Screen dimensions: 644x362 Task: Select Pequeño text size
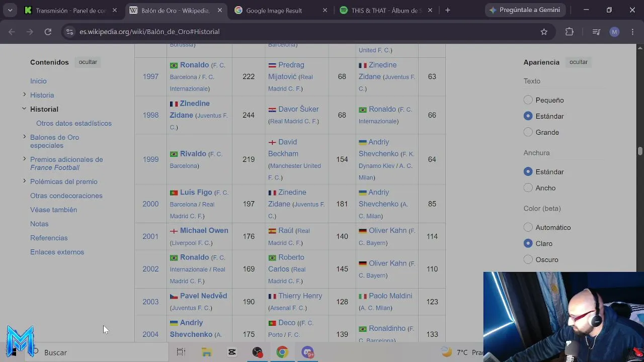click(528, 100)
